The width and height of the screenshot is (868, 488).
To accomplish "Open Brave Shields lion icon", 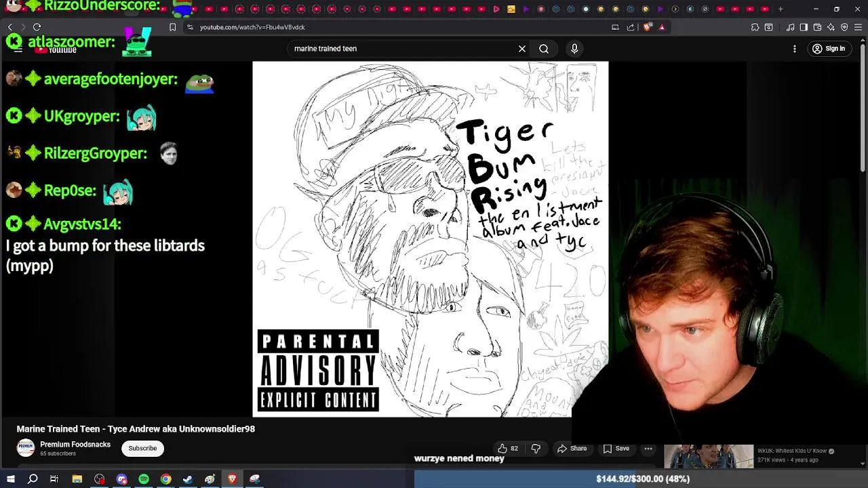I will [x=647, y=27].
